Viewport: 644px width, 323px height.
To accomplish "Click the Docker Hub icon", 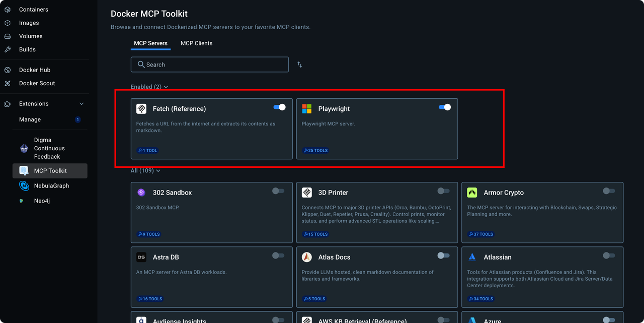I will (x=8, y=70).
